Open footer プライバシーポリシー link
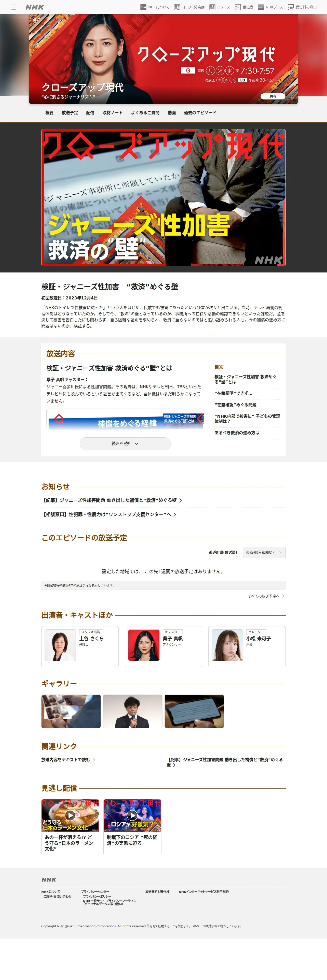Screen dimensions: 327x980 [97, 896]
